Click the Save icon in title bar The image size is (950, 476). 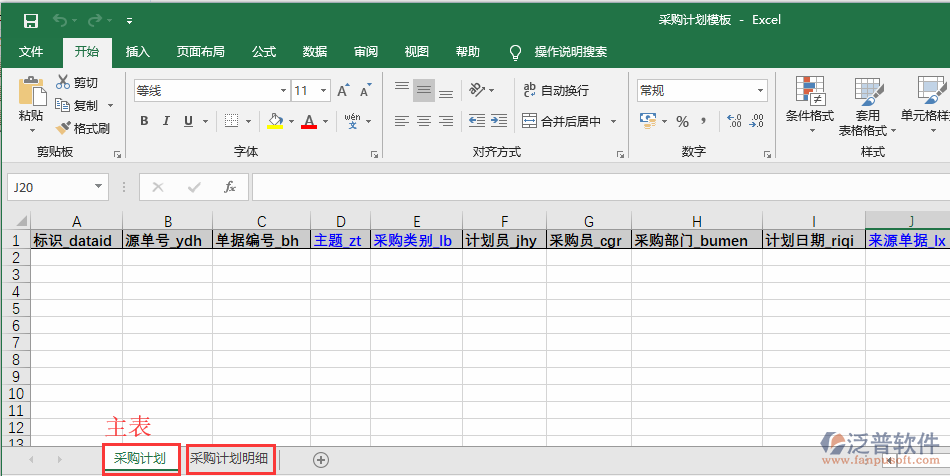click(x=31, y=21)
